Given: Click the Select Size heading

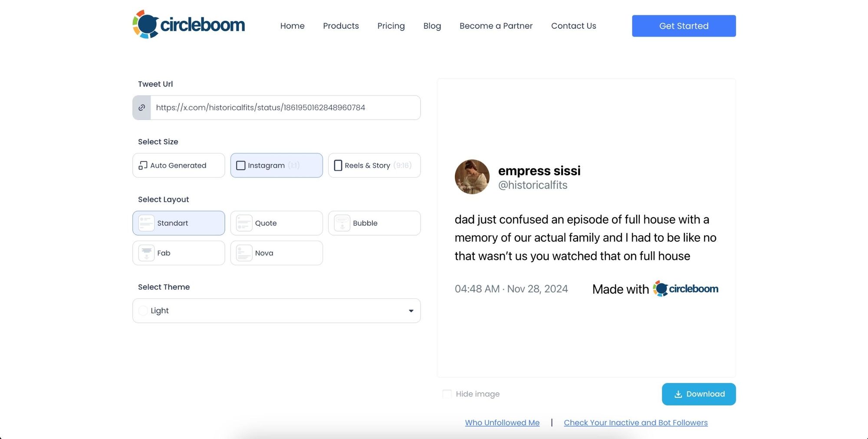Looking at the screenshot, I should pos(158,141).
